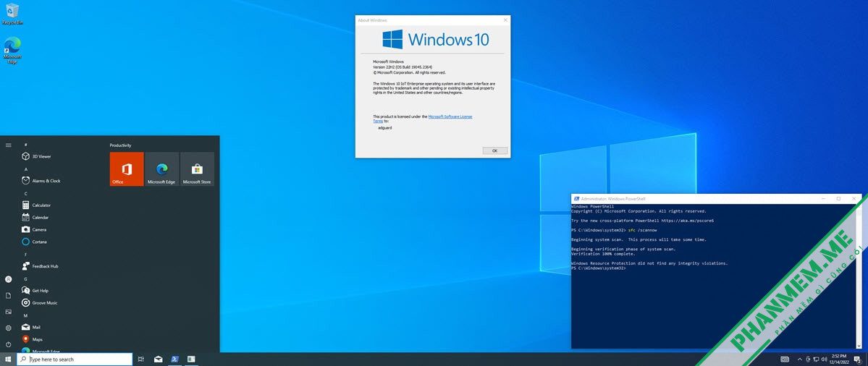The image size is (868, 366).
Task: Open Documents from the Start sidebar
Action: point(8,296)
